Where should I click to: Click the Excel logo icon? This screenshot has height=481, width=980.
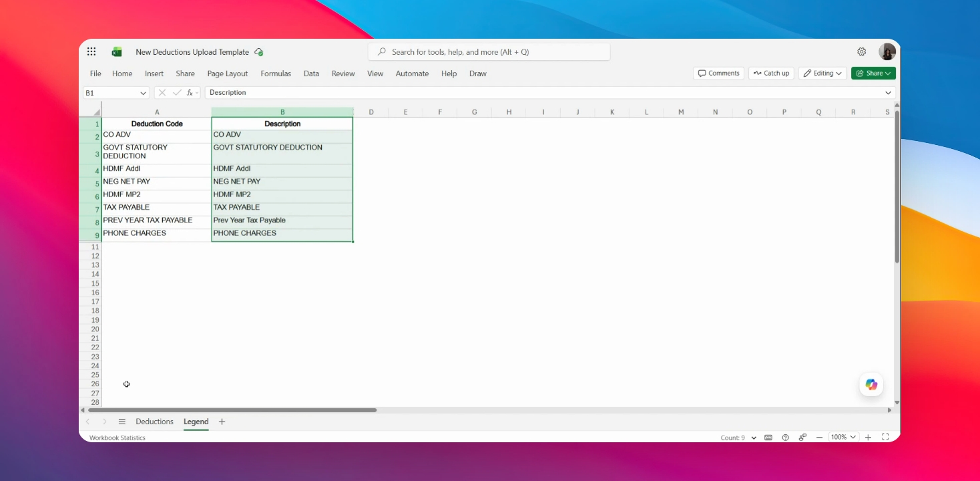[x=117, y=51]
